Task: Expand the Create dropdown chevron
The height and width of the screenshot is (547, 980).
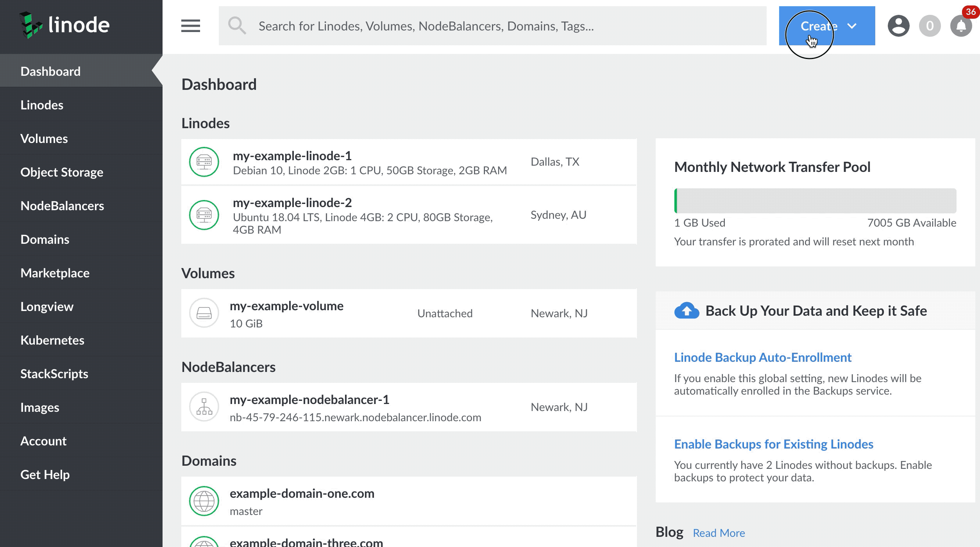Action: point(852,26)
